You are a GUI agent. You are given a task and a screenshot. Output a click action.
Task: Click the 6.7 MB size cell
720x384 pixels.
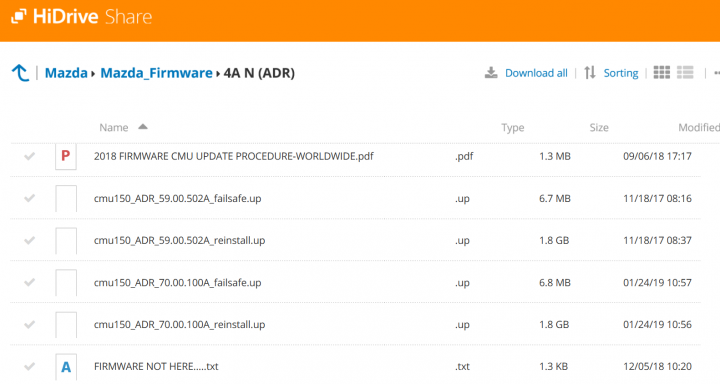point(555,198)
